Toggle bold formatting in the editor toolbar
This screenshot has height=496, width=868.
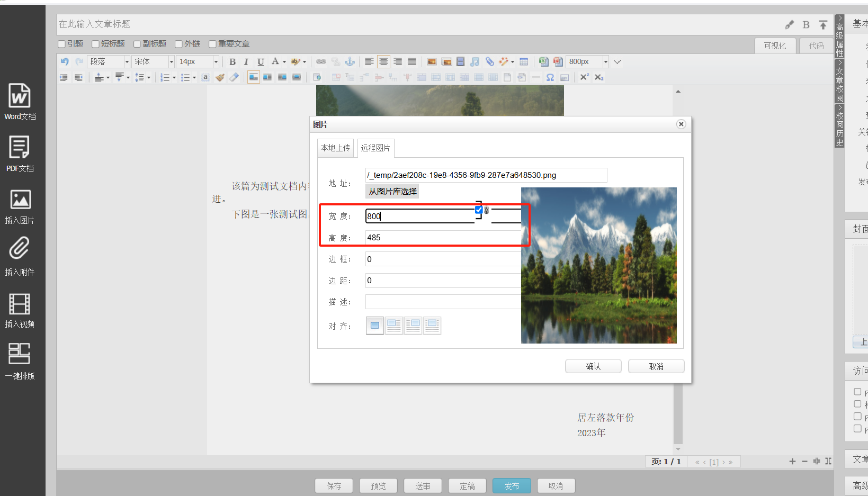click(232, 62)
